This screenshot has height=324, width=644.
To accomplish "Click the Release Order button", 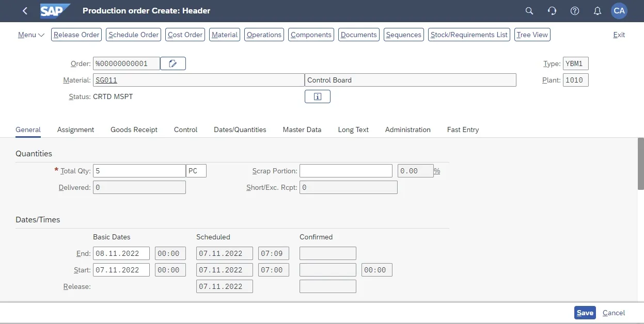I will (x=76, y=35).
